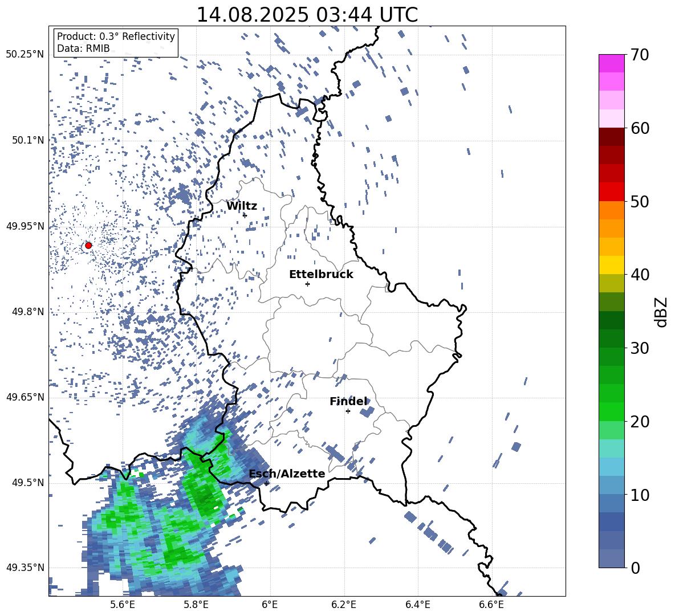Pick the bright red colorbar swatch at 50
Viewport: 675px width, 616px height.
click(611, 192)
